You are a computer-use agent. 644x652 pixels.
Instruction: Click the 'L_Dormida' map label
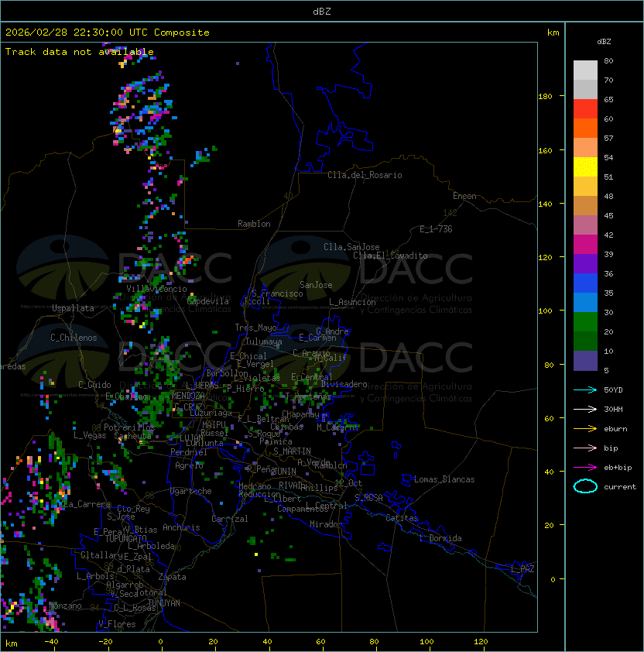coord(440,538)
